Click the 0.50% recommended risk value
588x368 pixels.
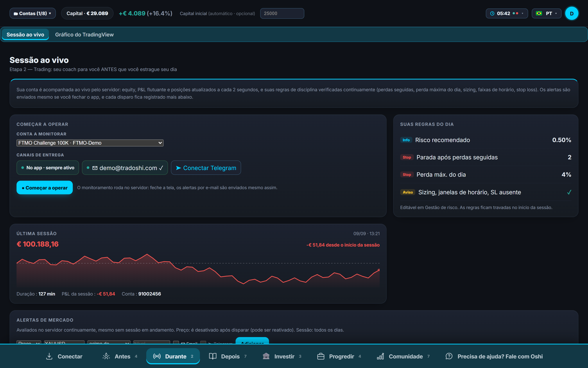coord(562,140)
